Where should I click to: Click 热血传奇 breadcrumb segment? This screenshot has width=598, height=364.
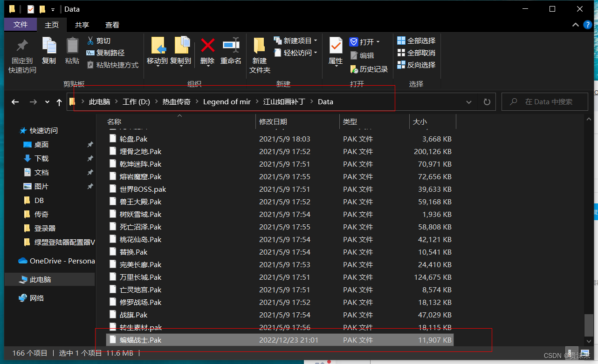click(x=176, y=102)
